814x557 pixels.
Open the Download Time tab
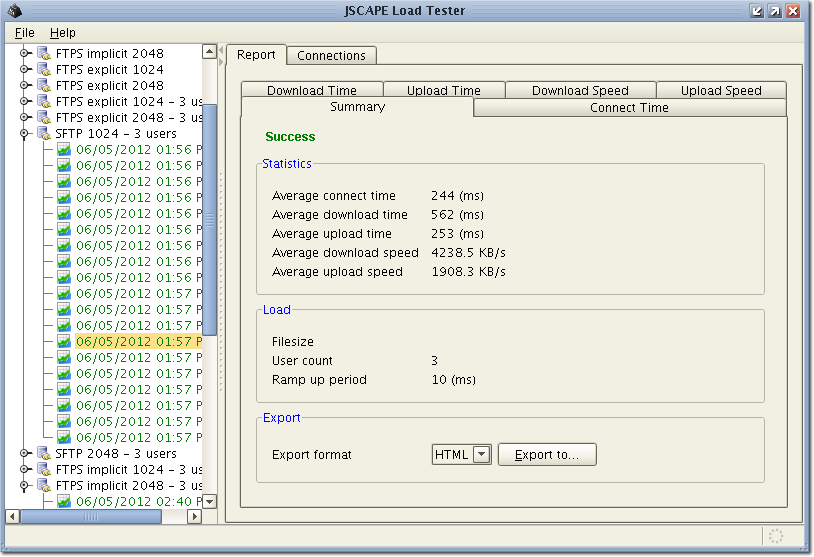coord(312,90)
